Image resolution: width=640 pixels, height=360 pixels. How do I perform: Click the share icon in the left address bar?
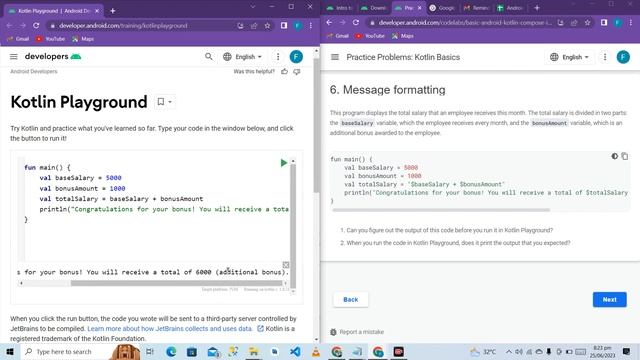pyautogui.click(x=254, y=26)
